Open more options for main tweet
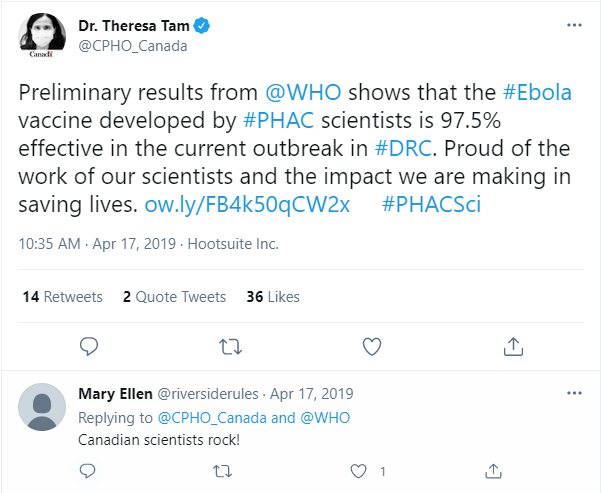Image resolution: width=601 pixels, height=493 pixels. 572,23
